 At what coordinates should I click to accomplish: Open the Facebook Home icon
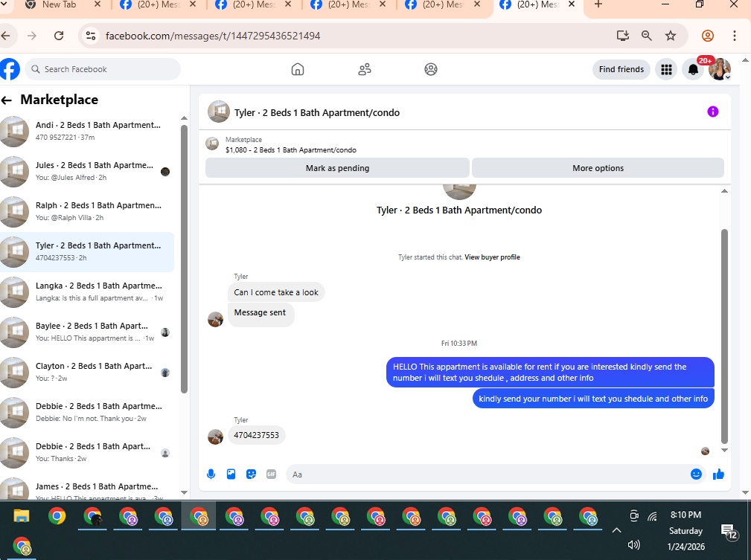point(298,69)
